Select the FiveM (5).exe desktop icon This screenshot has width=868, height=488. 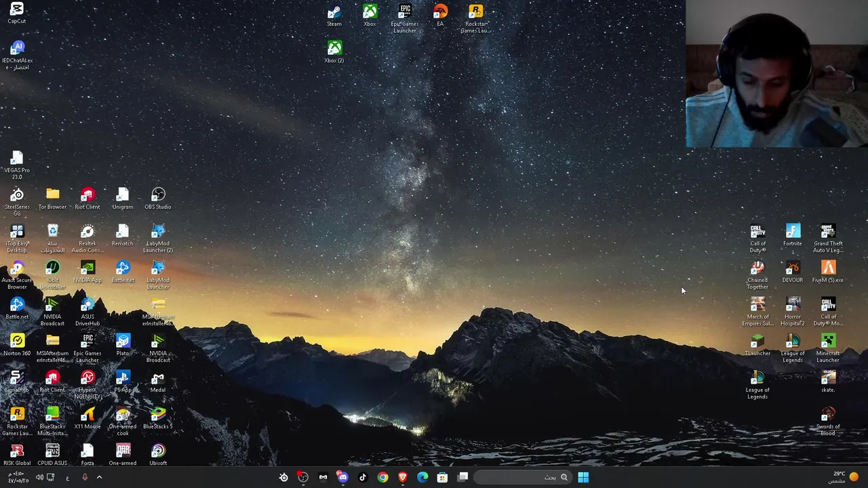coord(828,271)
